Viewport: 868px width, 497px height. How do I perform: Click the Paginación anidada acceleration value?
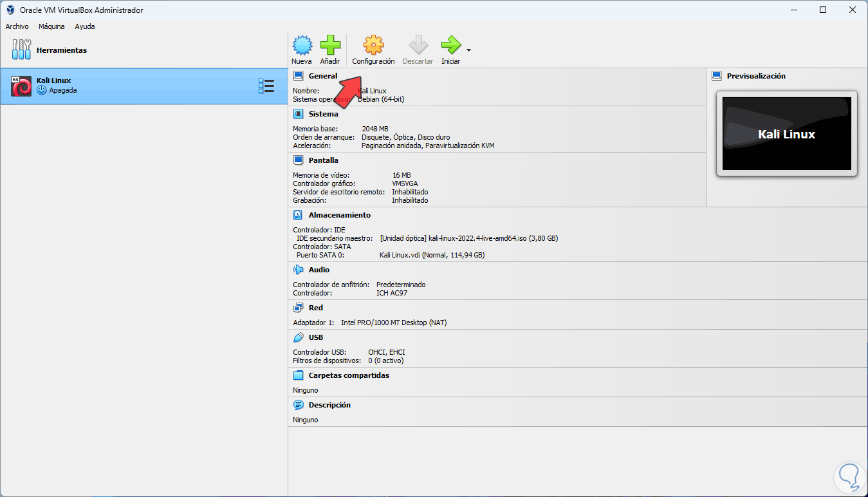pos(428,145)
